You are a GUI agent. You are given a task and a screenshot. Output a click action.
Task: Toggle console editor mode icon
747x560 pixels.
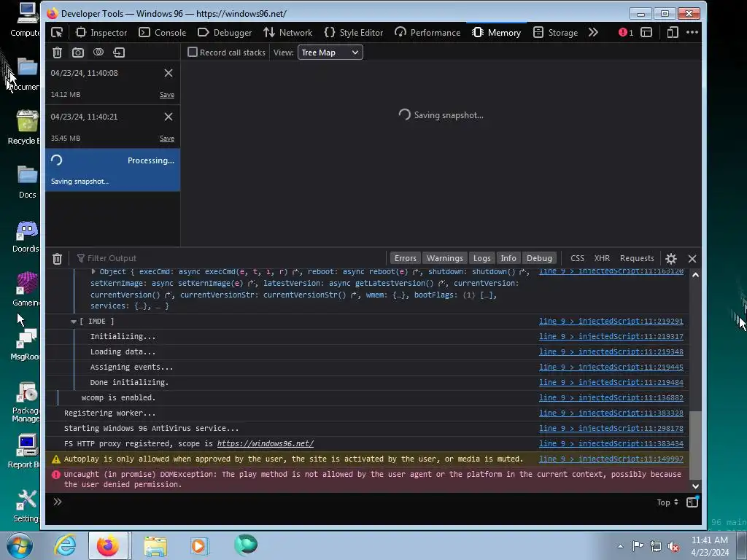point(692,502)
